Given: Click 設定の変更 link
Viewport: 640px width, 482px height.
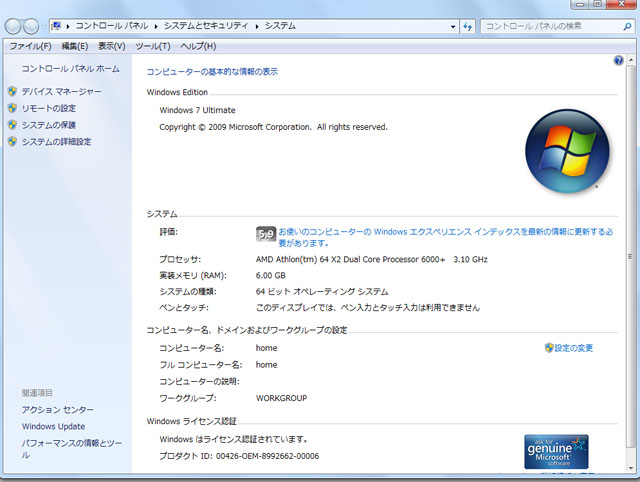Looking at the screenshot, I should (x=573, y=348).
